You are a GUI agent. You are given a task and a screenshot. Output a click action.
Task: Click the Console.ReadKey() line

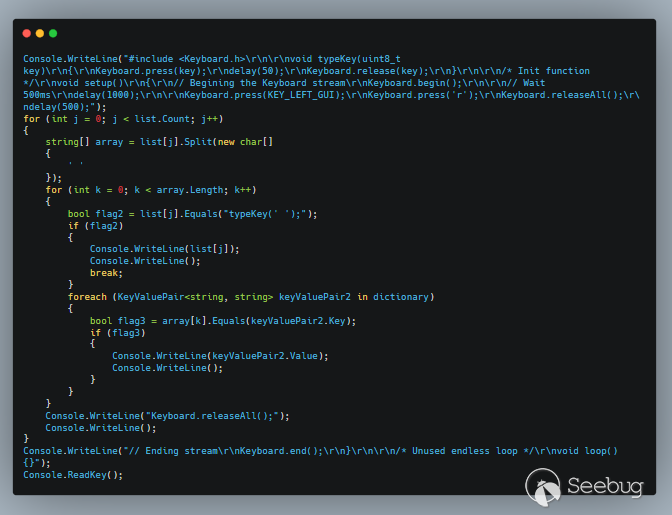point(73,474)
